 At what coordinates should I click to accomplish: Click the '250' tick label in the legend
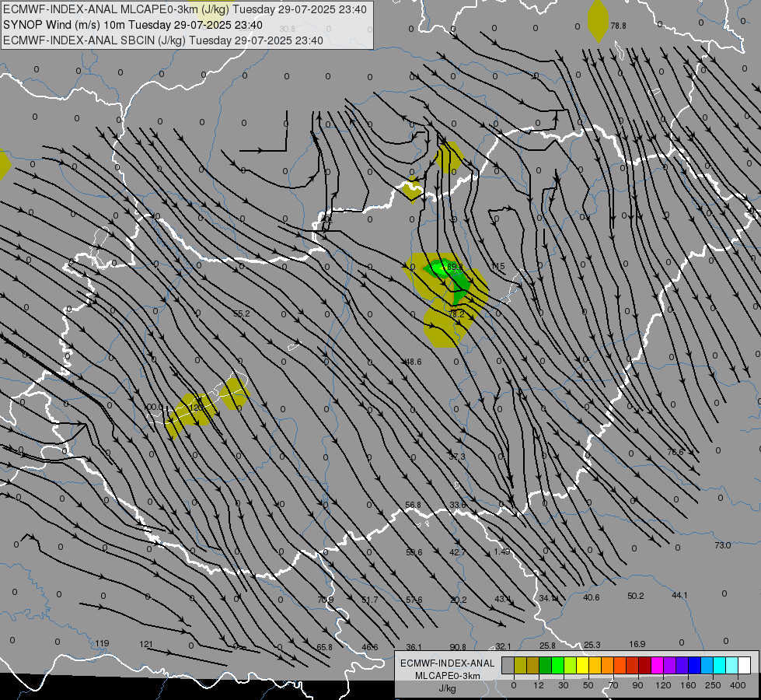click(713, 685)
